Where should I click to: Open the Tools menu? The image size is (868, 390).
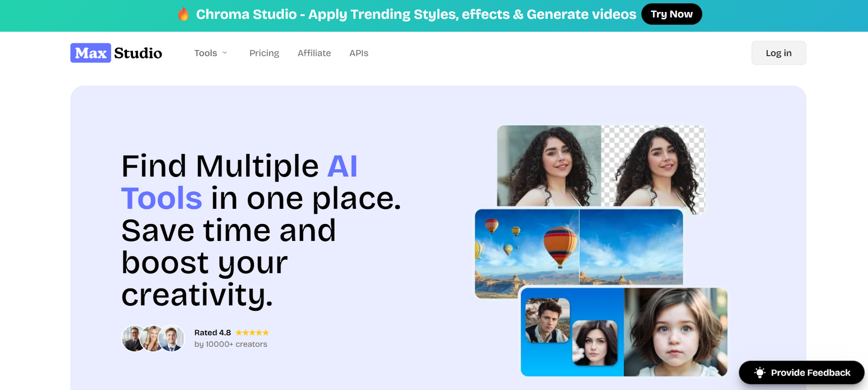pyautogui.click(x=206, y=53)
